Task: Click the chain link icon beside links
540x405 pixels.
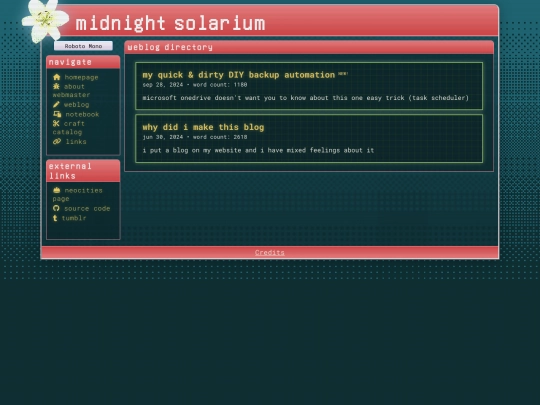Action: 57,141
